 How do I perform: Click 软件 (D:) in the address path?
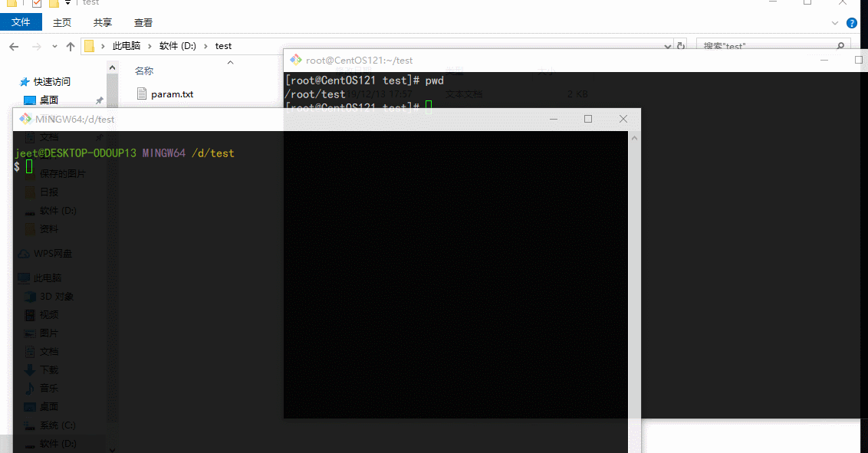tap(178, 46)
